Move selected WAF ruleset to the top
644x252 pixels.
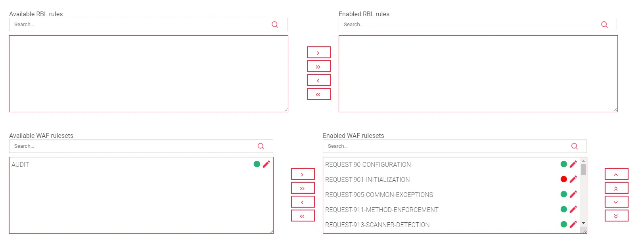[616, 188]
